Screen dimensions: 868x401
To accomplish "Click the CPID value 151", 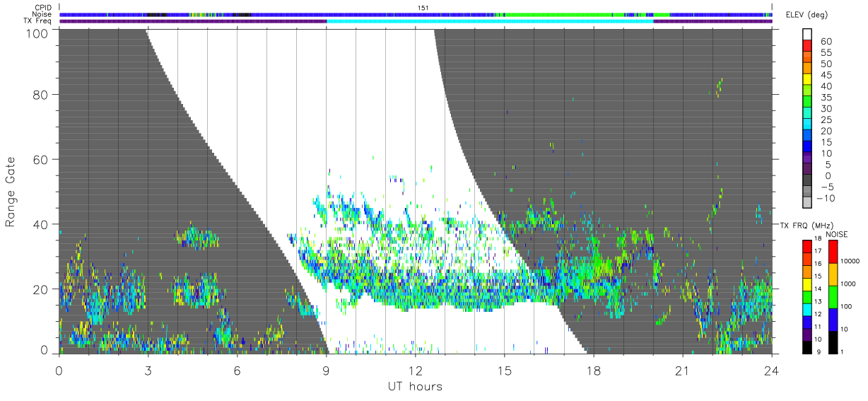I will click(423, 8).
